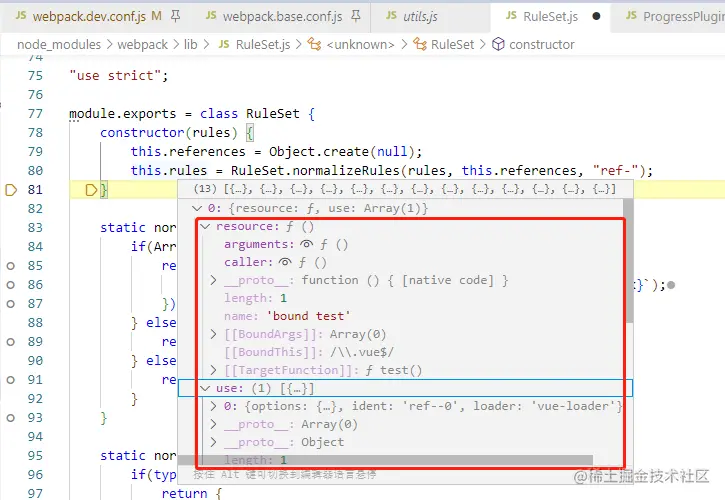Expand the __proto__: Object node
Viewport: 725px width, 500px height.
[x=213, y=443]
